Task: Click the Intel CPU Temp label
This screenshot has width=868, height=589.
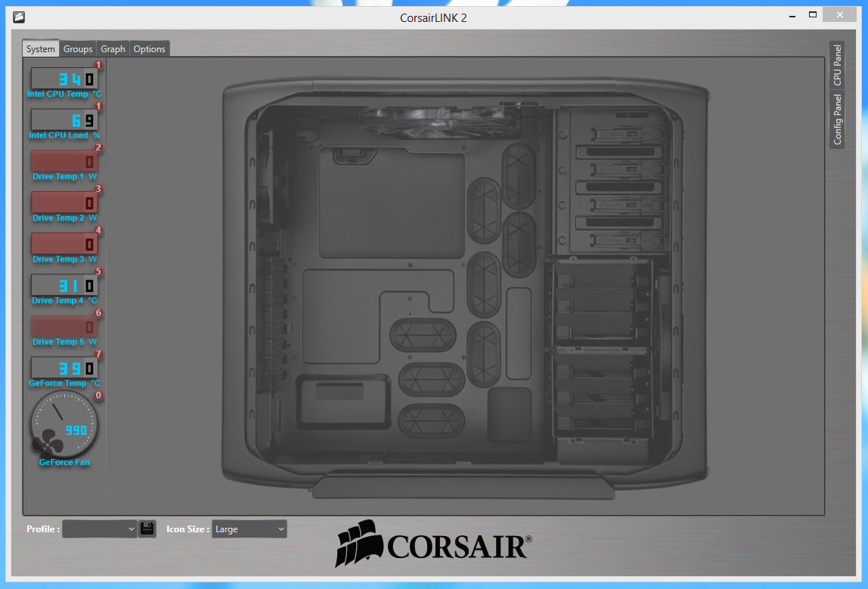Action: [x=57, y=94]
